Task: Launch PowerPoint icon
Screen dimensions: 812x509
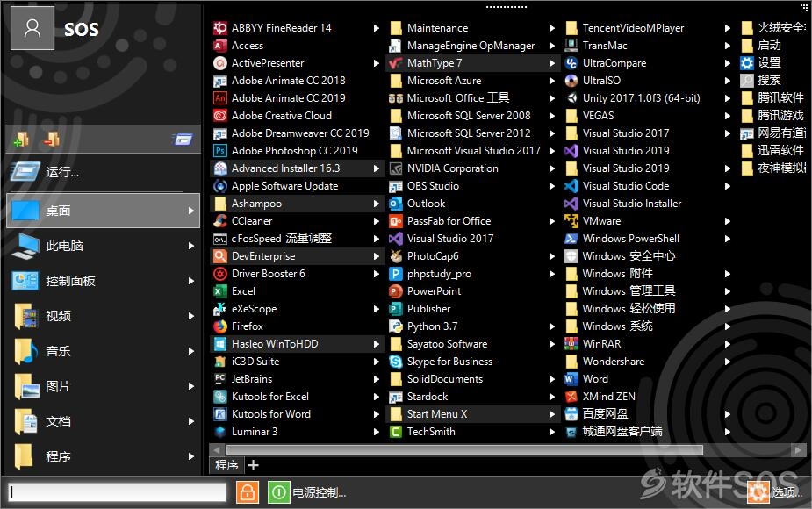Action: pos(396,291)
